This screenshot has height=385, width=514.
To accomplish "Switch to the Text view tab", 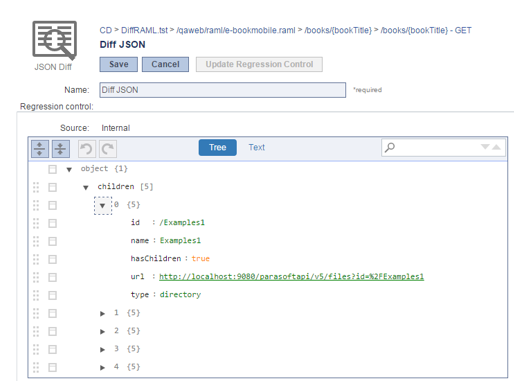I will tap(256, 147).
